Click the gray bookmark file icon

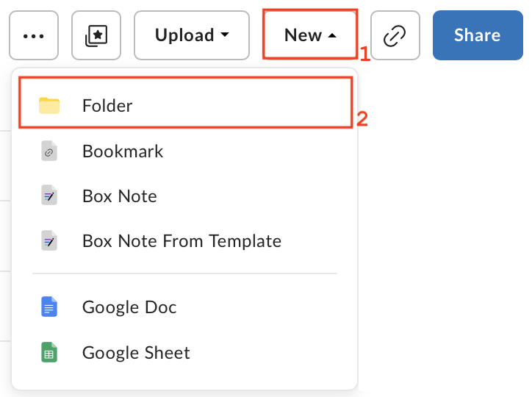pyautogui.click(x=49, y=151)
